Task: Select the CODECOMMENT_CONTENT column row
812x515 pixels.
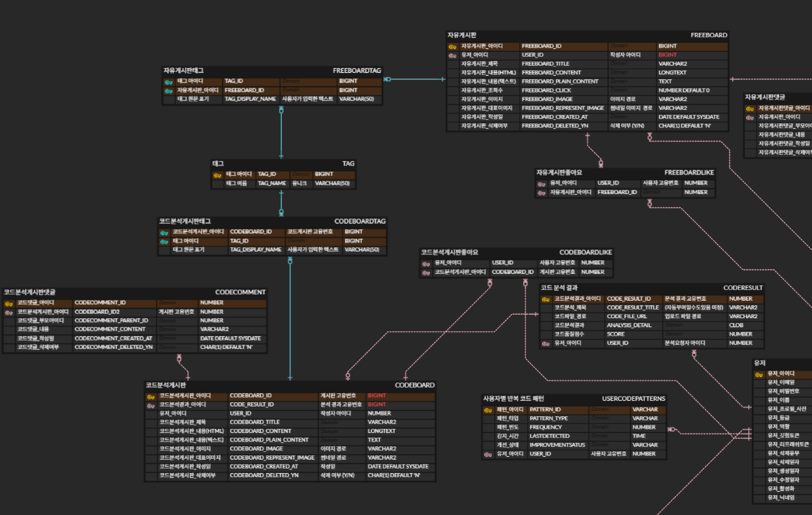Action: (x=135, y=329)
